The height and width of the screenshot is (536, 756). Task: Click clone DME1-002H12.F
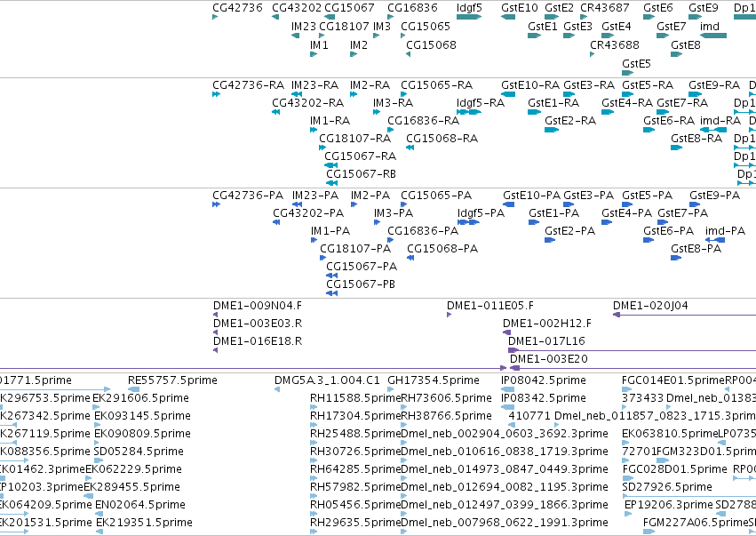(x=546, y=324)
